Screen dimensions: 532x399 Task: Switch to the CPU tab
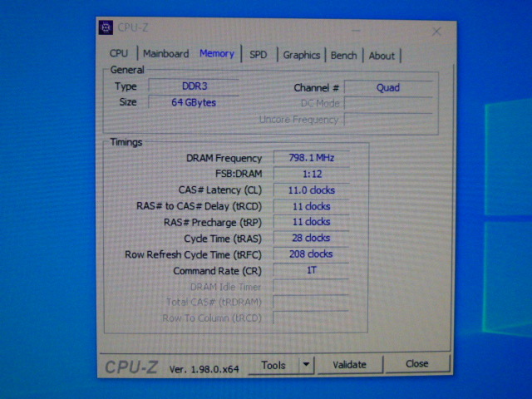coord(119,53)
